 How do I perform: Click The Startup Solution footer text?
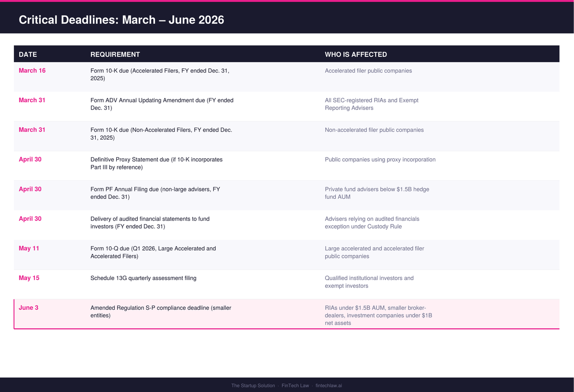coord(253,385)
